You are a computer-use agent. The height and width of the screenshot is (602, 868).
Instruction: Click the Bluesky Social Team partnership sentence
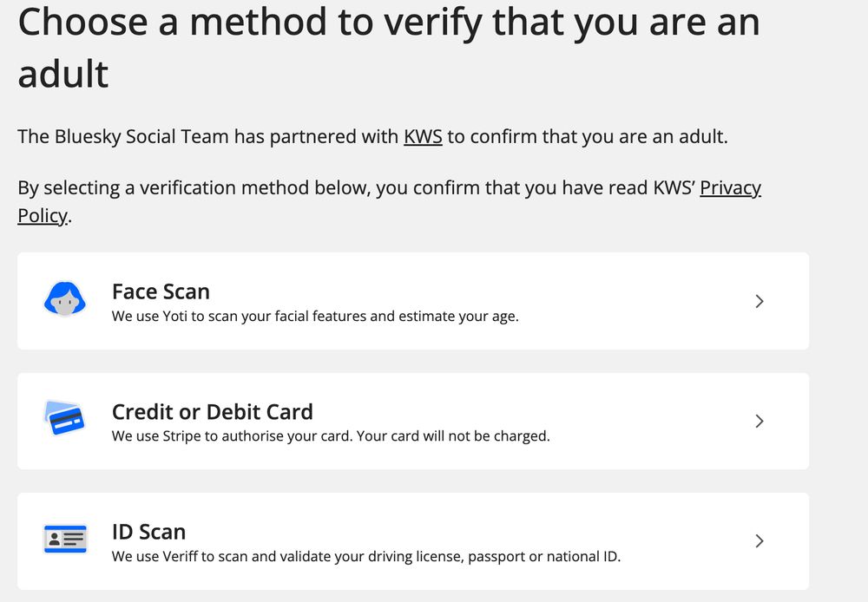coord(372,137)
